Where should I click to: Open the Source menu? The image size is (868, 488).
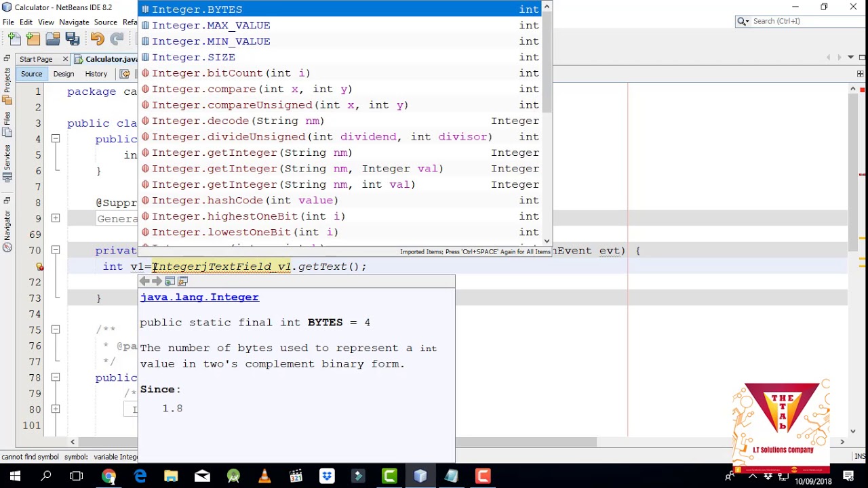point(105,22)
